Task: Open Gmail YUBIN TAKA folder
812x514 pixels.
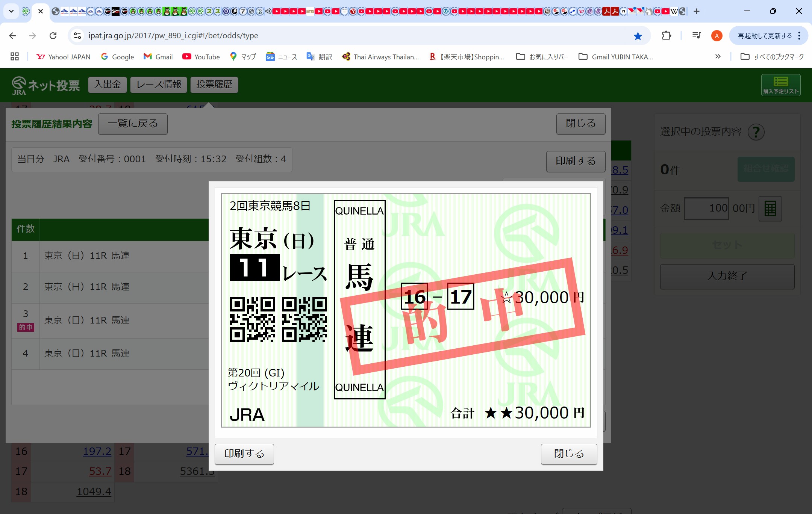Action: click(616, 57)
